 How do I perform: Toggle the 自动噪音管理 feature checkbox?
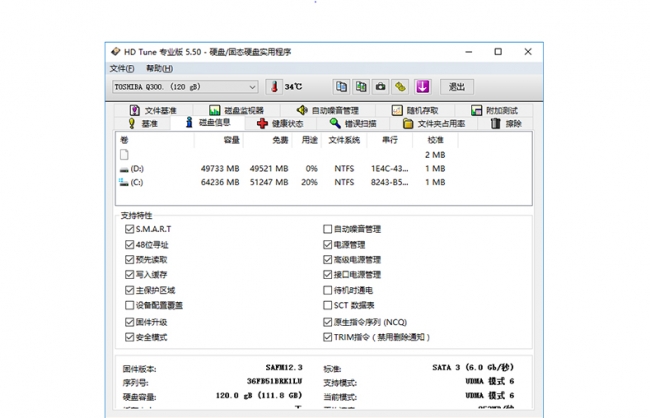click(327, 229)
